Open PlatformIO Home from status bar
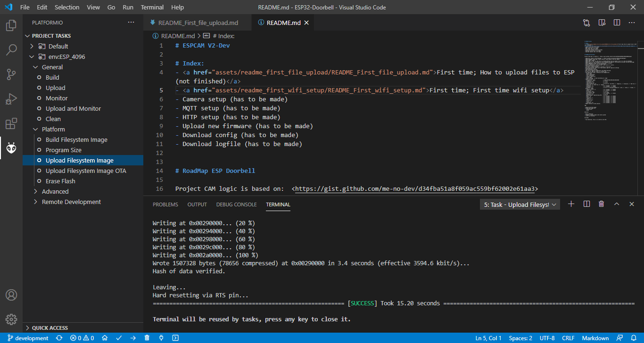The width and height of the screenshot is (644, 343). point(105,338)
